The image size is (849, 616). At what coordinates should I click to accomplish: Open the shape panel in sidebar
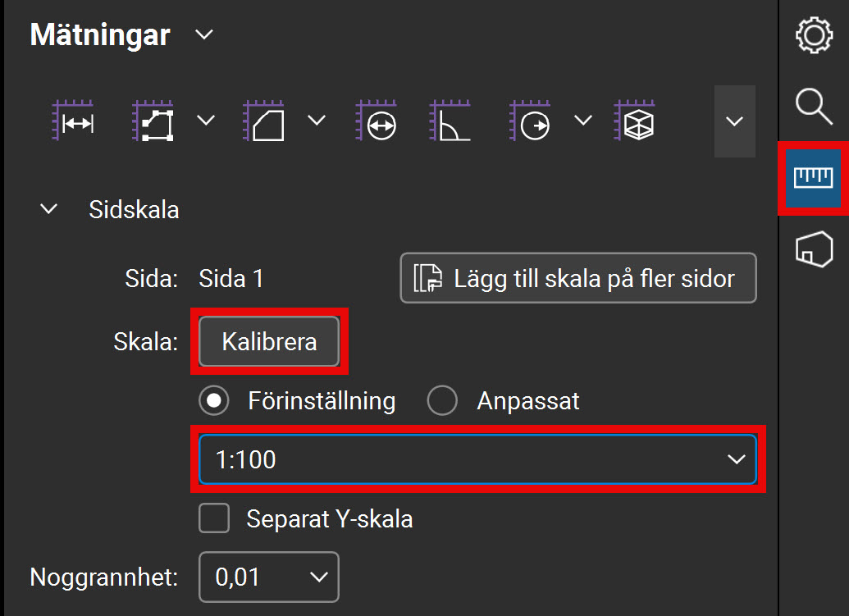coord(814,248)
